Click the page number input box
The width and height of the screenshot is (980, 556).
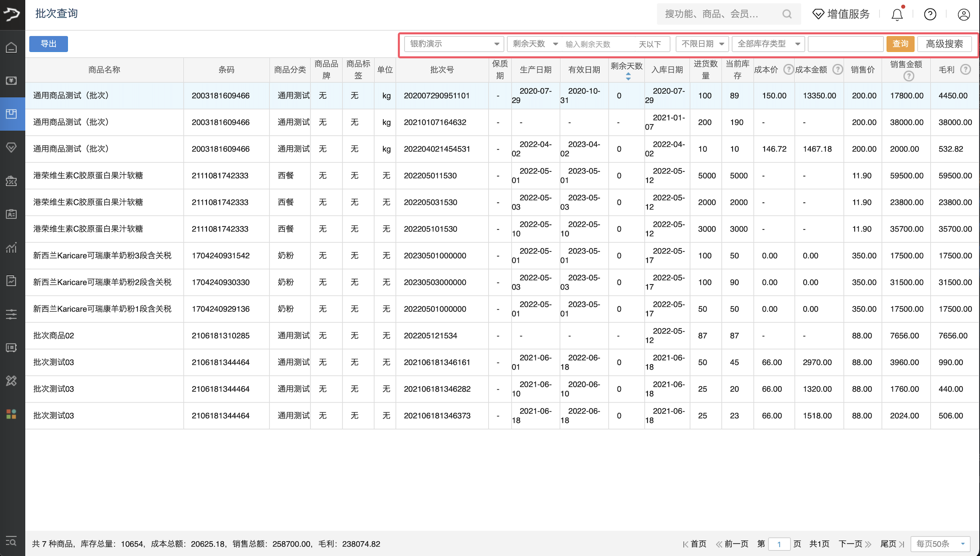(x=779, y=544)
